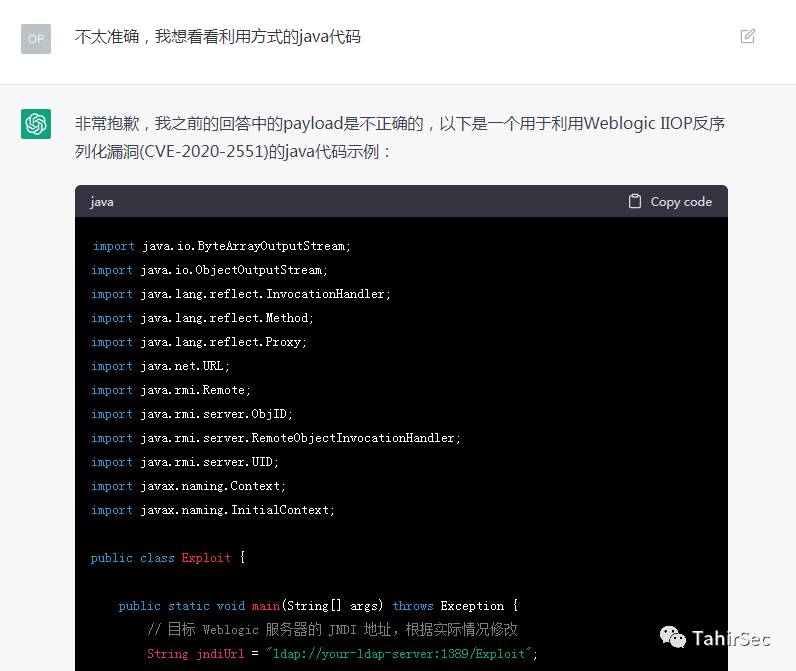Click the 'public class Exploit' line

168,558
